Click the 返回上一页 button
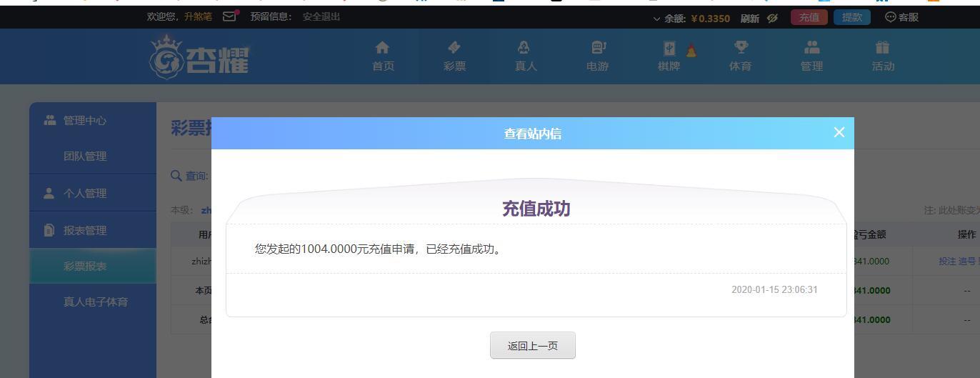The height and width of the screenshot is (378, 980). click(532, 346)
